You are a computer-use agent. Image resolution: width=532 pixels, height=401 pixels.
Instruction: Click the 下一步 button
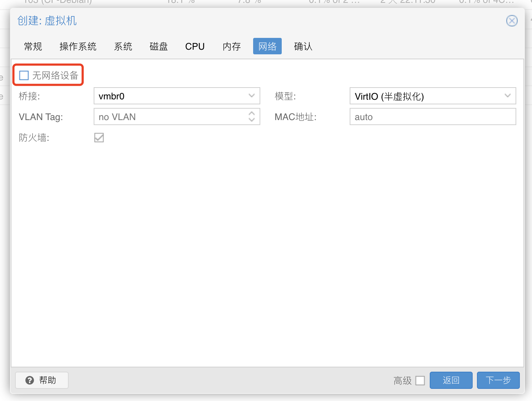tap(498, 380)
